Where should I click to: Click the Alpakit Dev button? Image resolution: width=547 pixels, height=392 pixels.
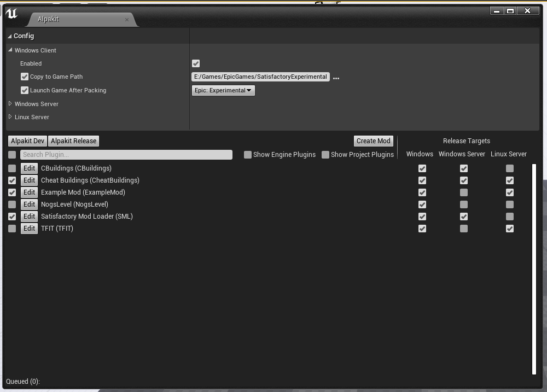coord(27,141)
